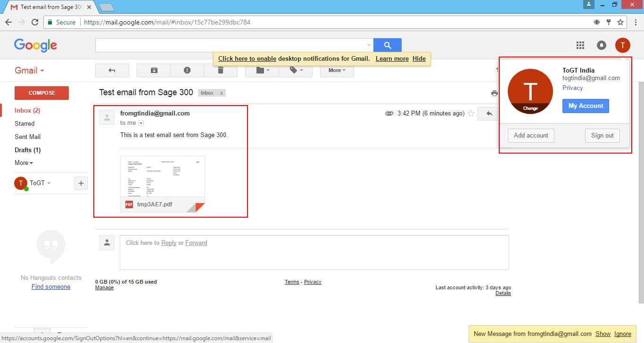Image resolution: width=644 pixels, height=343 pixels.
Task: Open the Chrome user profile button in the title bar
Action: pyautogui.click(x=588, y=4)
